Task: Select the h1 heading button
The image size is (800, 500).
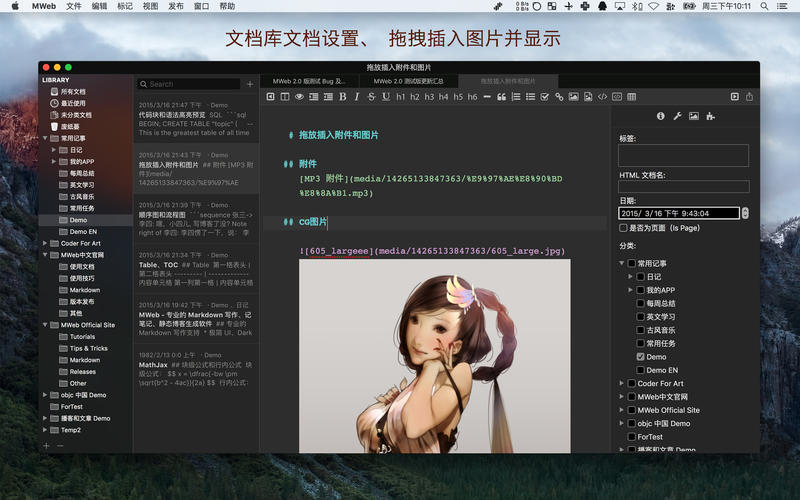Action: coord(400,97)
